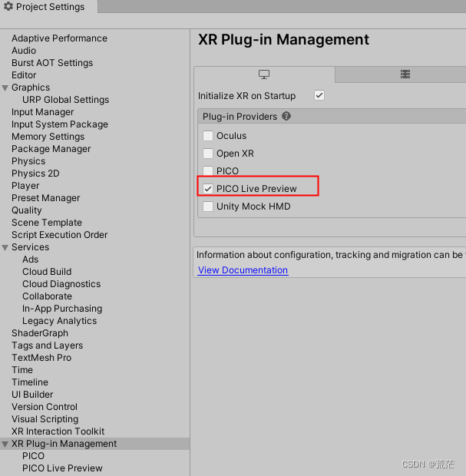466x476 pixels.
Task: Open Burst AOT Settings
Action: [x=52, y=63]
